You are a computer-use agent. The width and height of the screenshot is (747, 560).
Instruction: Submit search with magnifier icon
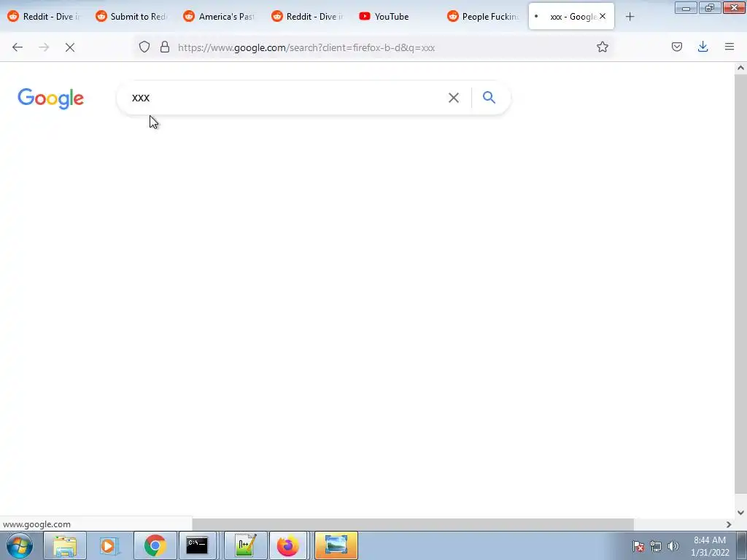tap(489, 98)
